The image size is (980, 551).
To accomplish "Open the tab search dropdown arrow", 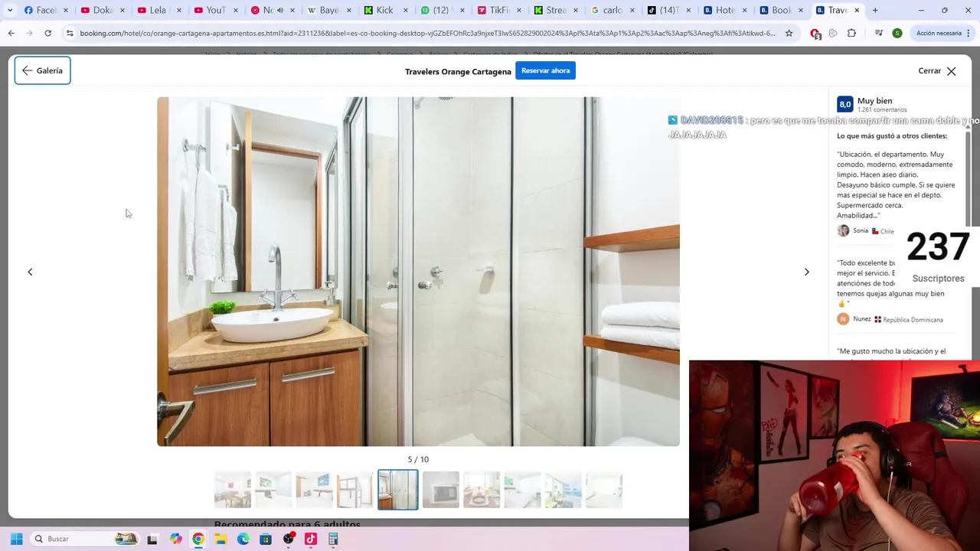I will pos(10,10).
